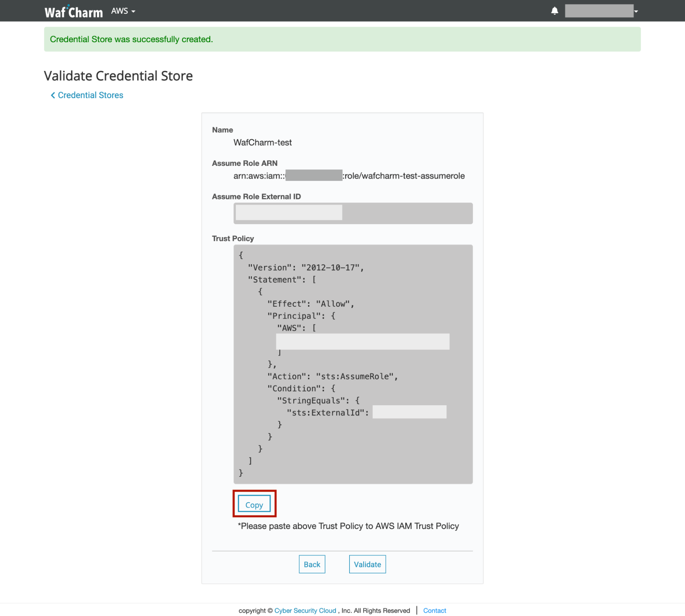
Task: Click the WafCharm logo
Action: (x=74, y=11)
